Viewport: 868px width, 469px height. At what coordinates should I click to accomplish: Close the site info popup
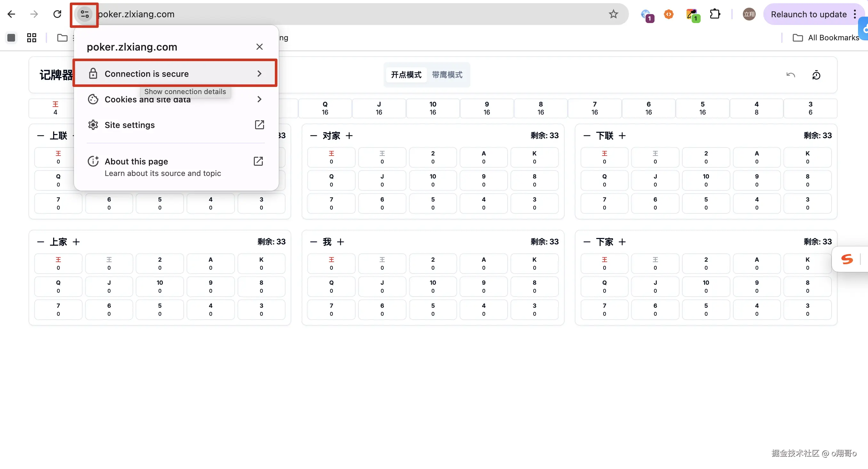point(259,47)
